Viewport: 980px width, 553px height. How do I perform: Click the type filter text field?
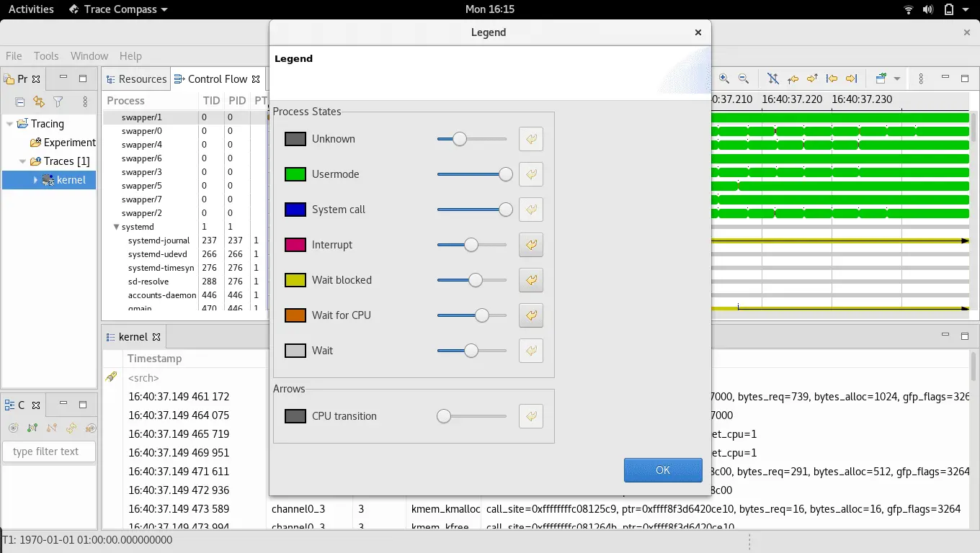(50, 451)
